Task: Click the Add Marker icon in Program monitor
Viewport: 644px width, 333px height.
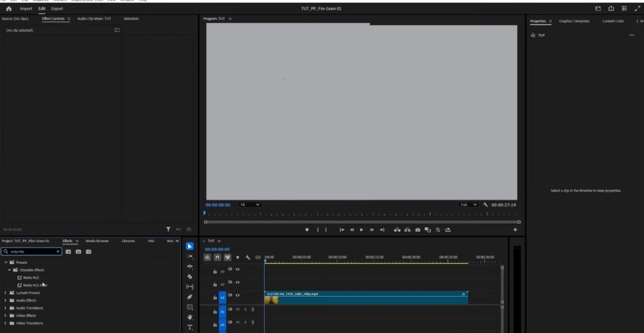Action: click(306, 229)
